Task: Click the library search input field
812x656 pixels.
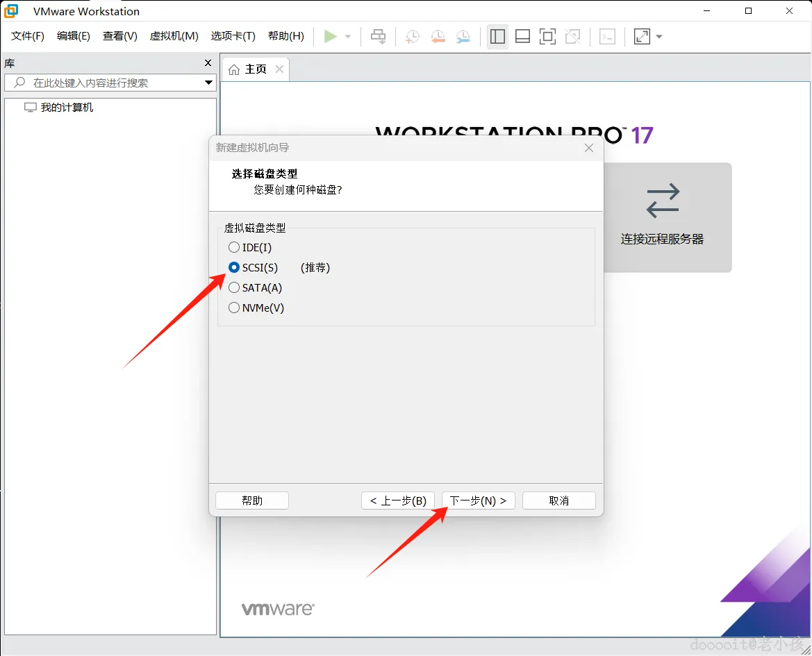Action: coord(106,83)
